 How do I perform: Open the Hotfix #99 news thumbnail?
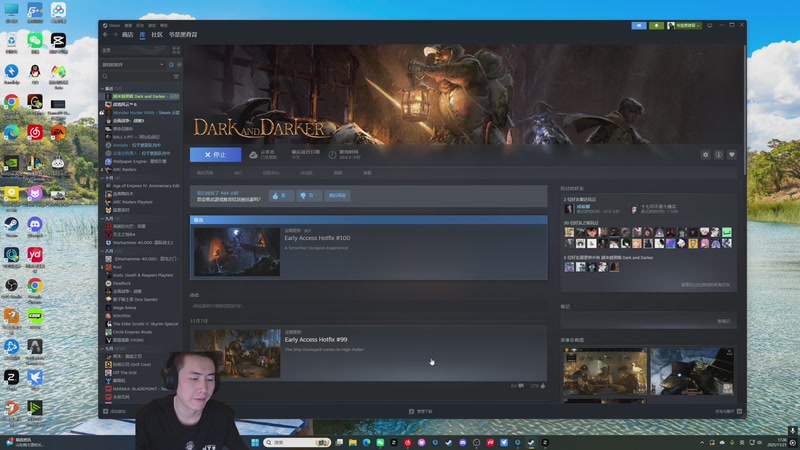pos(237,354)
